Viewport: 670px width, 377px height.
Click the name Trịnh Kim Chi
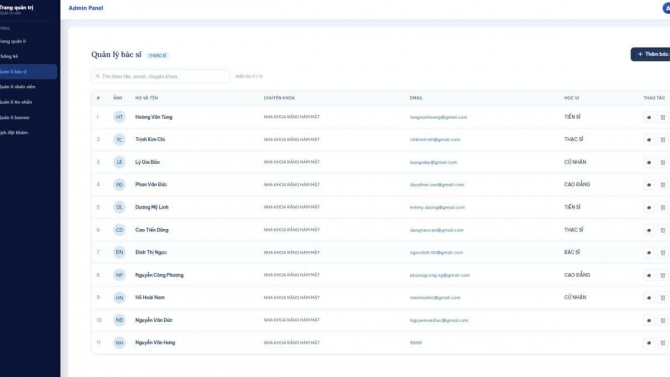[x=150, y=139]
